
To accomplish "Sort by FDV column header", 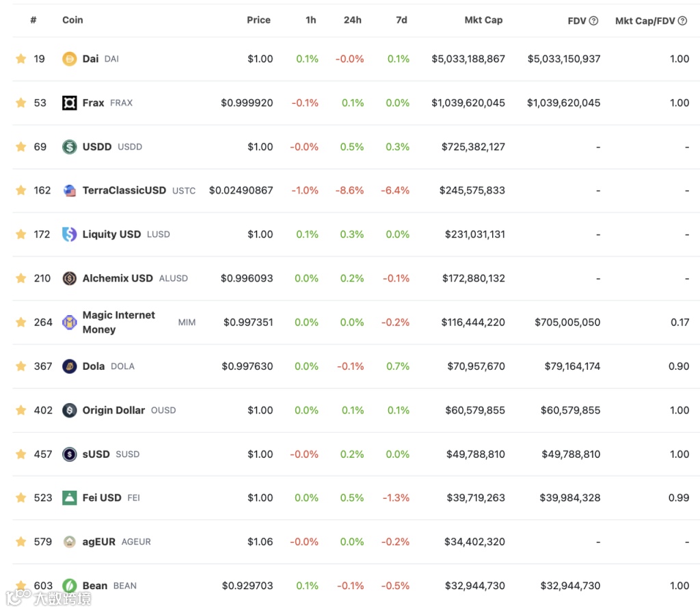I will (x=577, y=21).
